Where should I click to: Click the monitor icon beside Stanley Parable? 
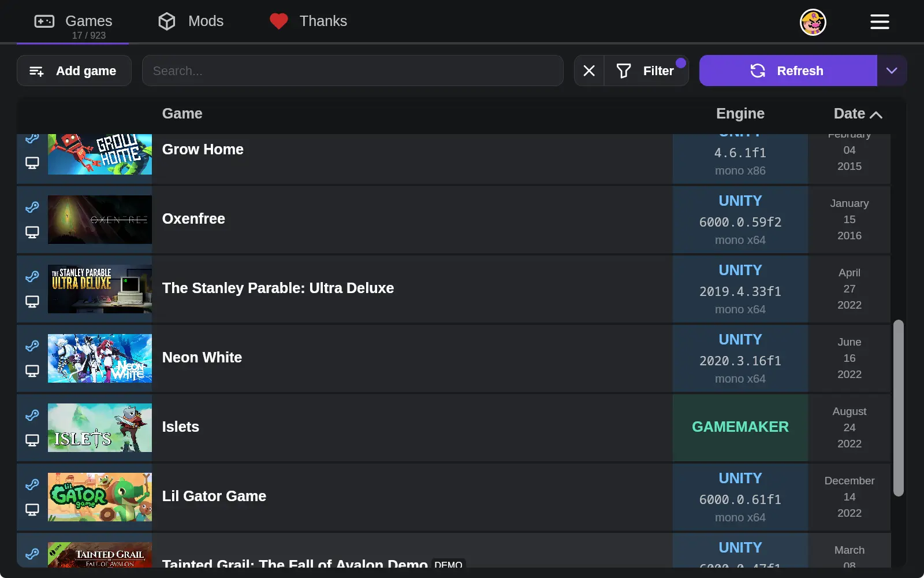(32, 302)
